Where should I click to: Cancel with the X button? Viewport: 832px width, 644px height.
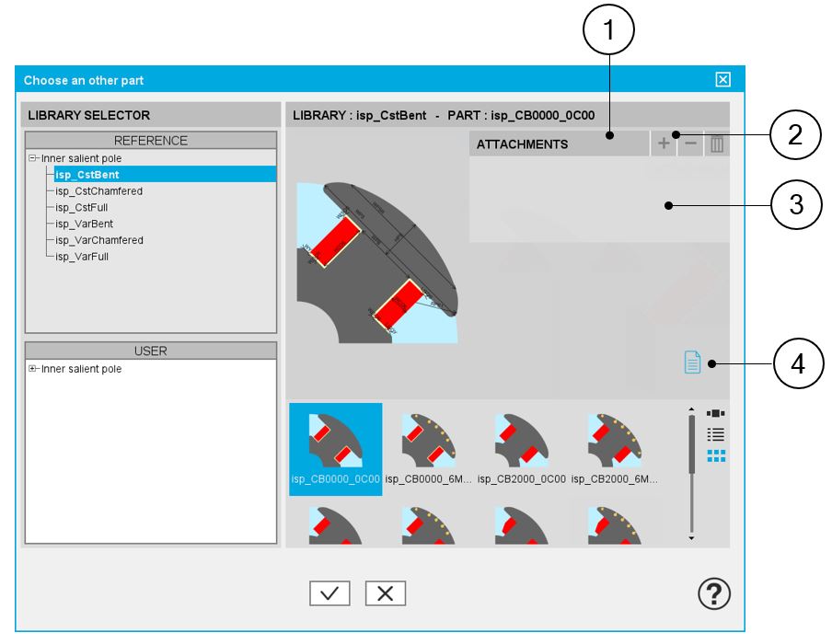pyautogui.click(x=385, y=593)
